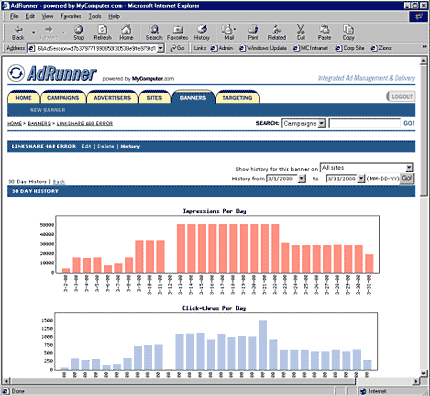The width and height of the screenshot is (430, 396).
Task: Click the LOGOUT button
Action: [401, 96]
